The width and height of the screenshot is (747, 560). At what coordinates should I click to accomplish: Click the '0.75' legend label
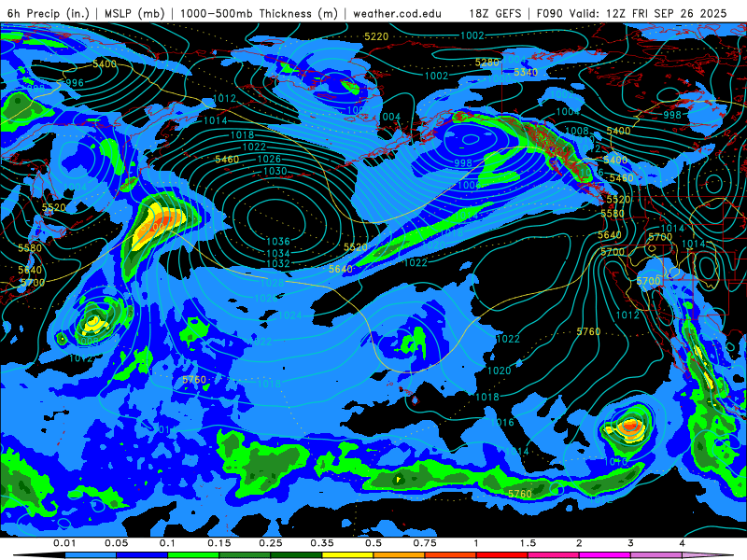pos(425,543)
